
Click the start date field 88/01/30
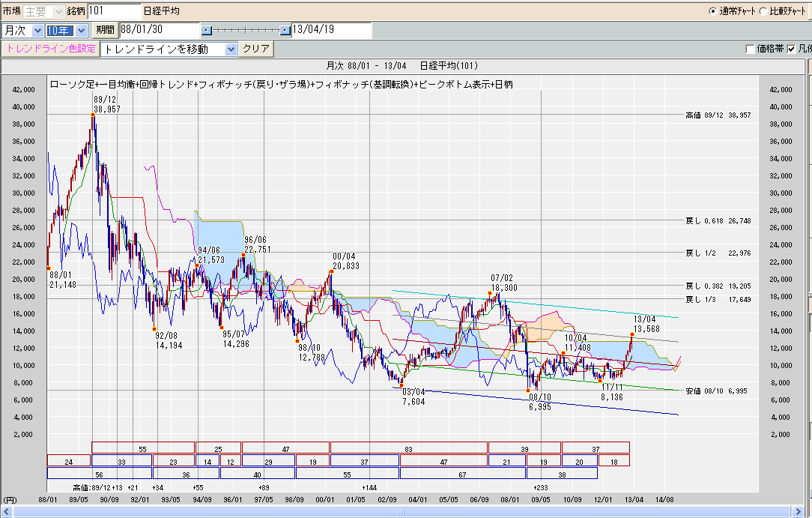(160, 30)
